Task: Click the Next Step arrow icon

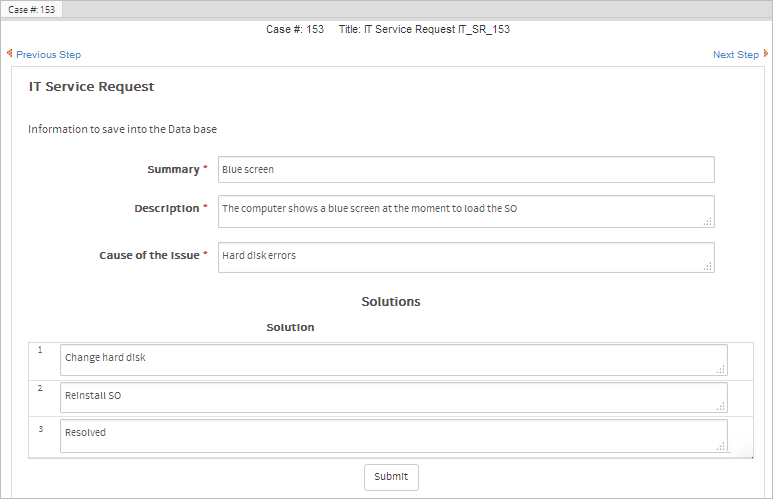Action: pos(766,54)
